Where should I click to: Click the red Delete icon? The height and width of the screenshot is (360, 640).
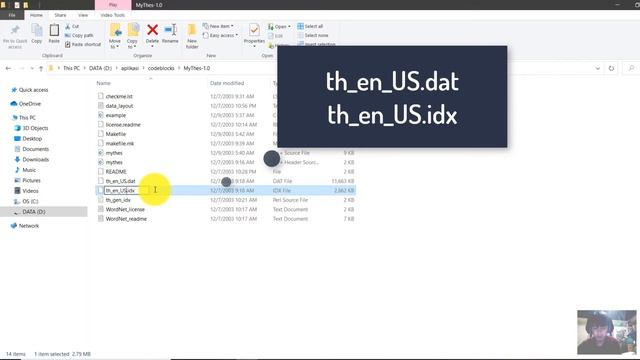[152, 30]
